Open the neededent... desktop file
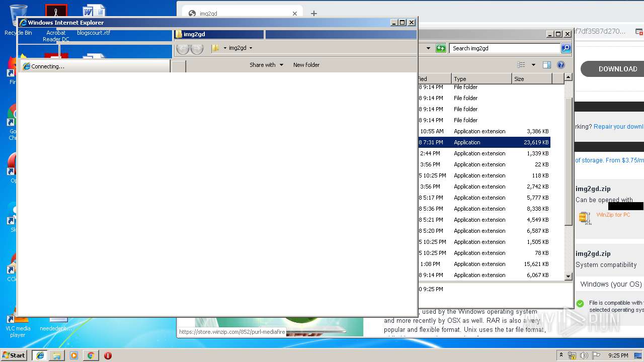 [x=56, y=324]
